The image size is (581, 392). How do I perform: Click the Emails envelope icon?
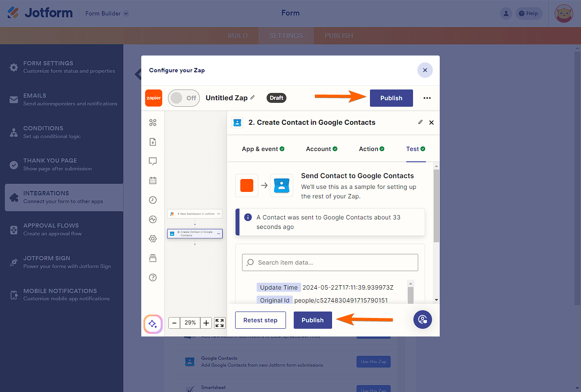click(x=14, y=100)
